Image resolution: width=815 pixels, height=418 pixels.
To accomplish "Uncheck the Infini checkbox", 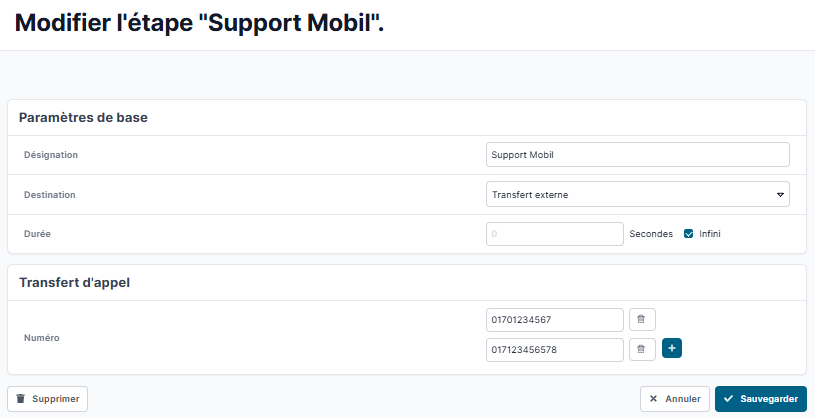I will [x=689, y=234].
